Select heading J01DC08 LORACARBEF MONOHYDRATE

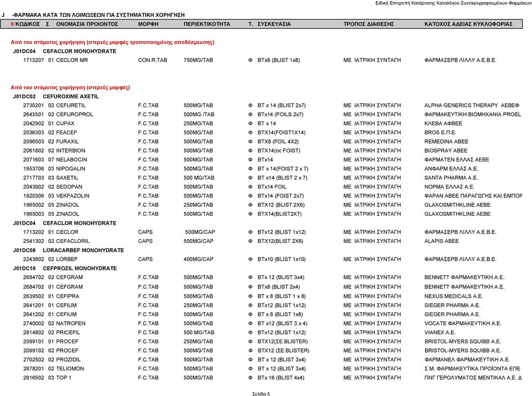(68, 250)
